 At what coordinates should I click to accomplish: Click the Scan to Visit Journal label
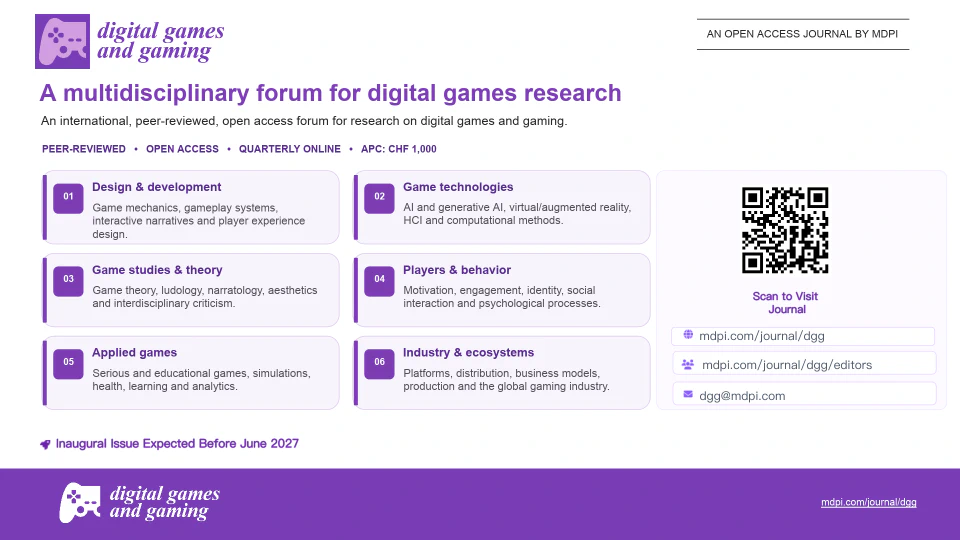tap(786, 302)
